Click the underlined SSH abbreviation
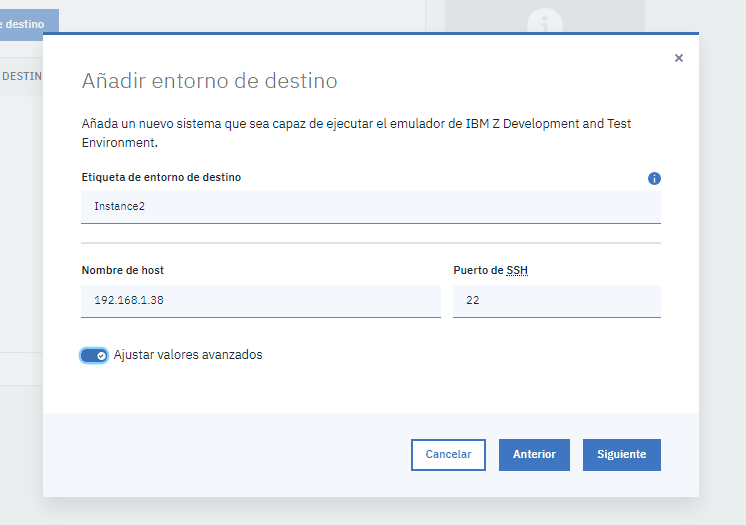 (x=517, y=271)
